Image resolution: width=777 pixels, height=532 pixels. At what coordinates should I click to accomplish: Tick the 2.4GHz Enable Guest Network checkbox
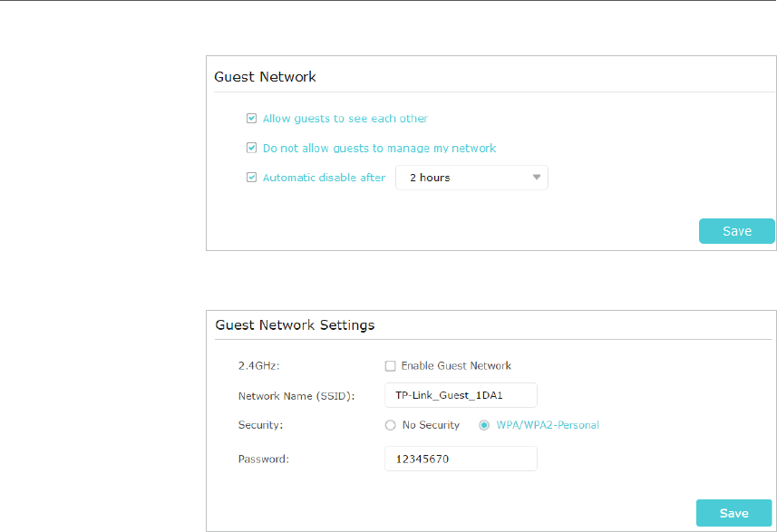391,366
